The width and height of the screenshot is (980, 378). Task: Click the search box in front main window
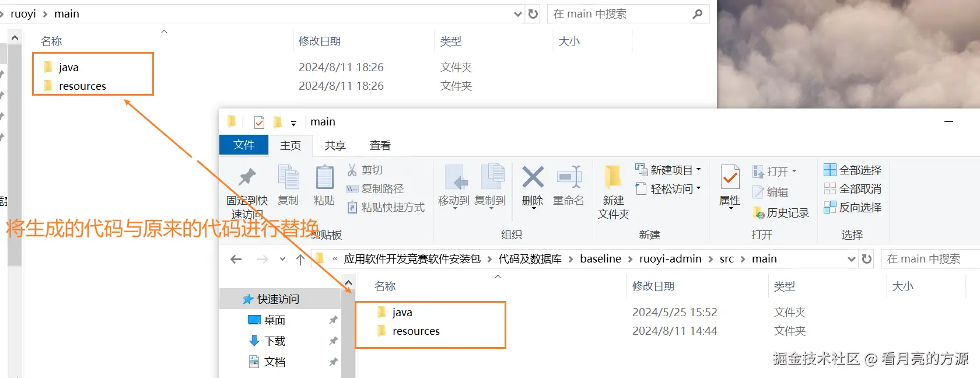pyautogui.click(x=930, y=258)
